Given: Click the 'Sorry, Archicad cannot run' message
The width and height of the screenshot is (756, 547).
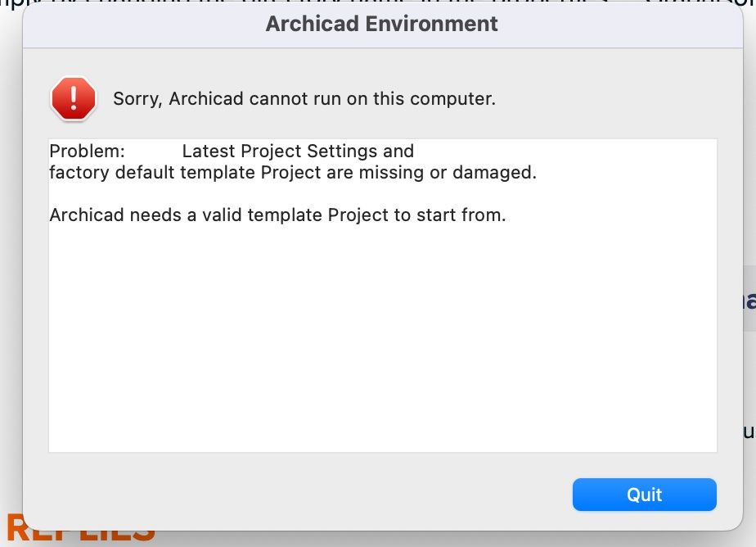Looking at the screenshot, I should coord(304,99).
